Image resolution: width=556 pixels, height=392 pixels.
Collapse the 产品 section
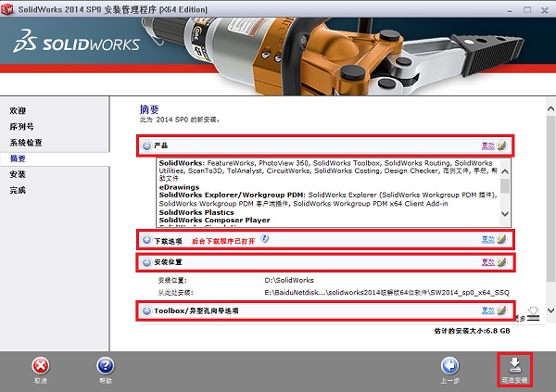click(146, 145)
